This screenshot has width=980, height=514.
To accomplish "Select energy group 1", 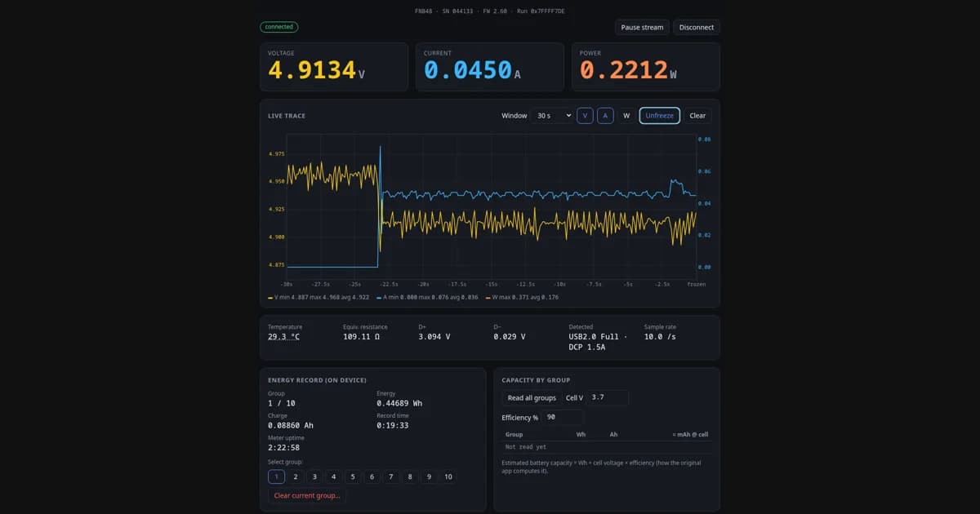I will click(x=276, y=476).
